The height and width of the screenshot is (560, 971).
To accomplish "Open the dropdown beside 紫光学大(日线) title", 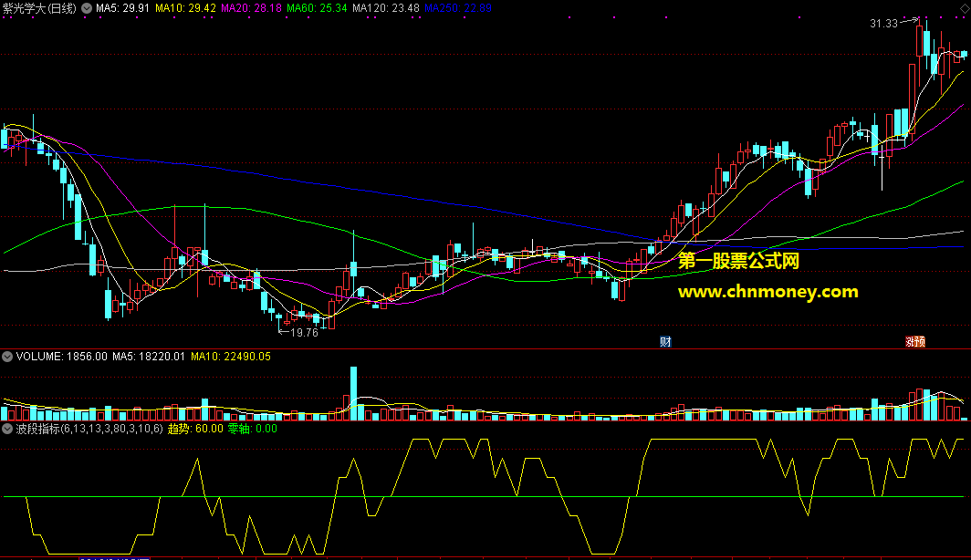I will point(87,8).
